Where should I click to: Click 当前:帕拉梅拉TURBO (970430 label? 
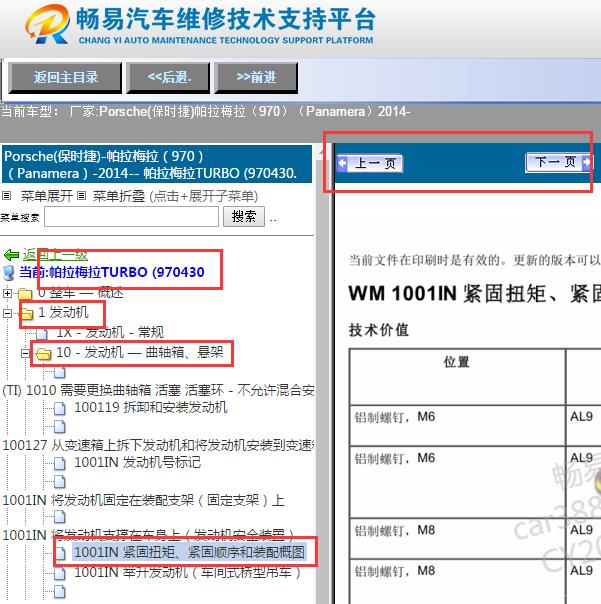[112, 272]
